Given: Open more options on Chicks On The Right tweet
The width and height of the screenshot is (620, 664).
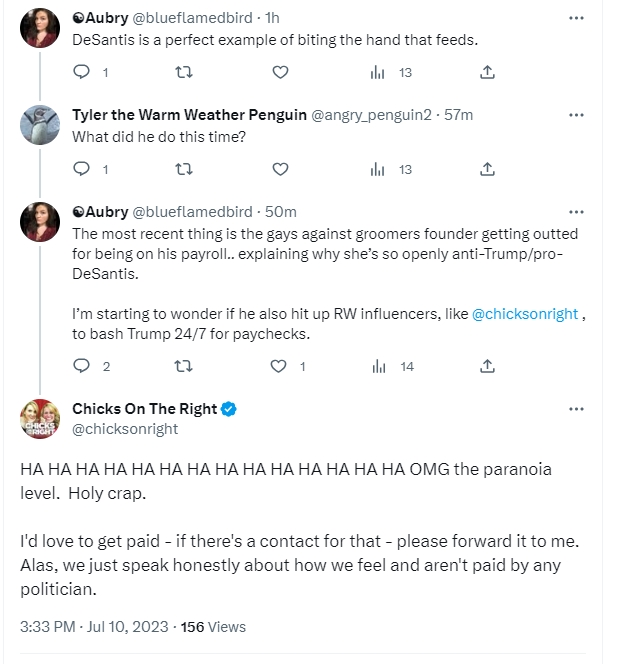Looking at the screenshot, I should [x=576, y=409].
